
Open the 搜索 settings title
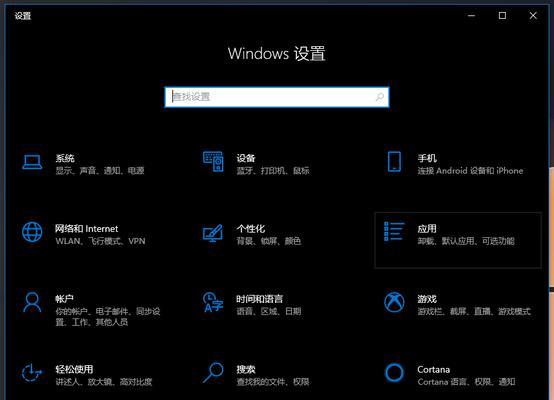coord(246,369)
